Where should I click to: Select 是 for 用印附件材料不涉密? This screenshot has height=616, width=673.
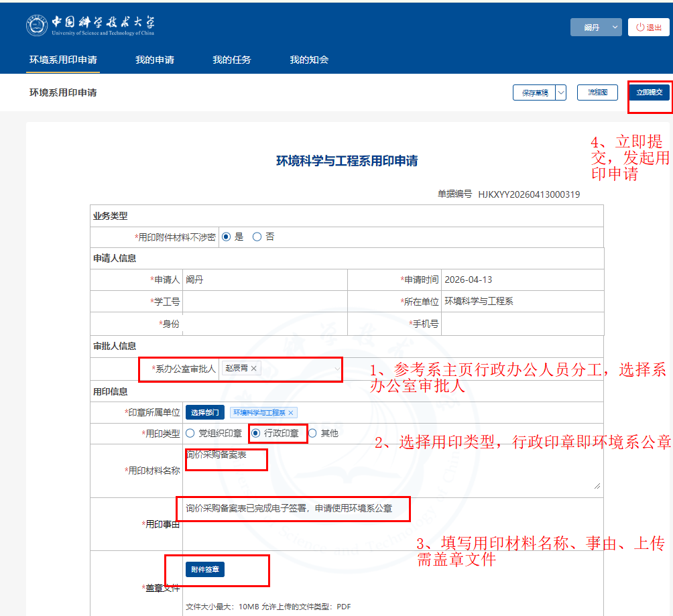coord(226,237)
